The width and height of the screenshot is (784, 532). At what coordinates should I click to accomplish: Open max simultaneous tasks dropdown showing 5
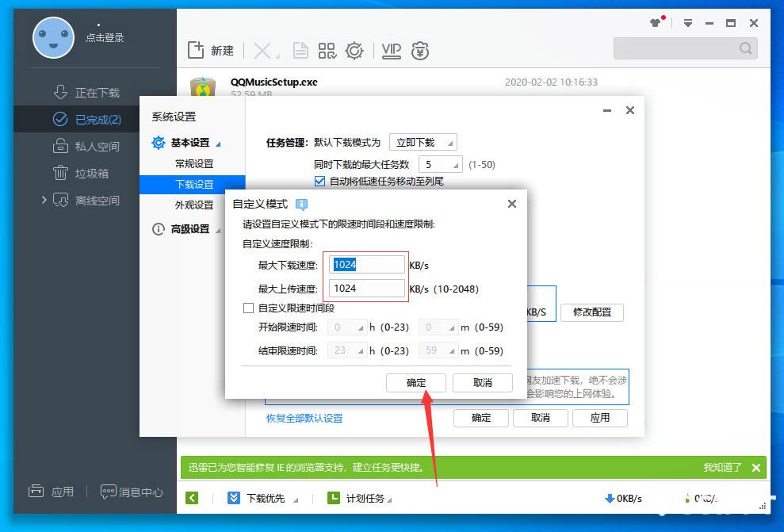[441, 164]
